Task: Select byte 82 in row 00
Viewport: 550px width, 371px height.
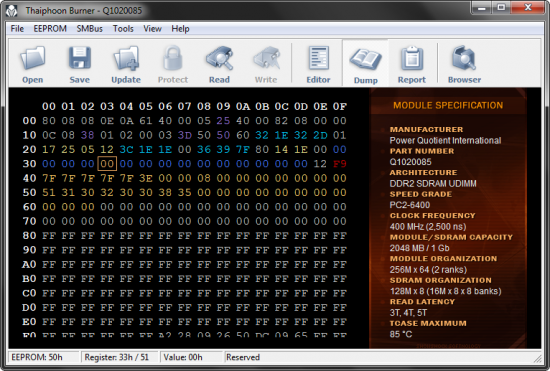Action: pos(281,121)
